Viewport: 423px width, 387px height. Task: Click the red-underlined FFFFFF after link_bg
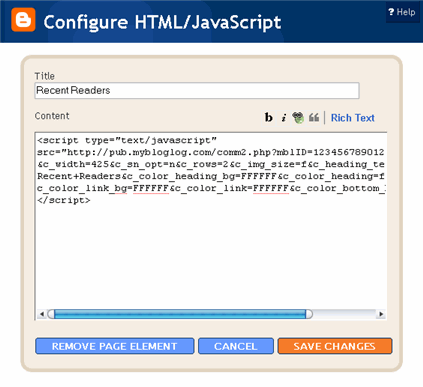coord(151,188)
